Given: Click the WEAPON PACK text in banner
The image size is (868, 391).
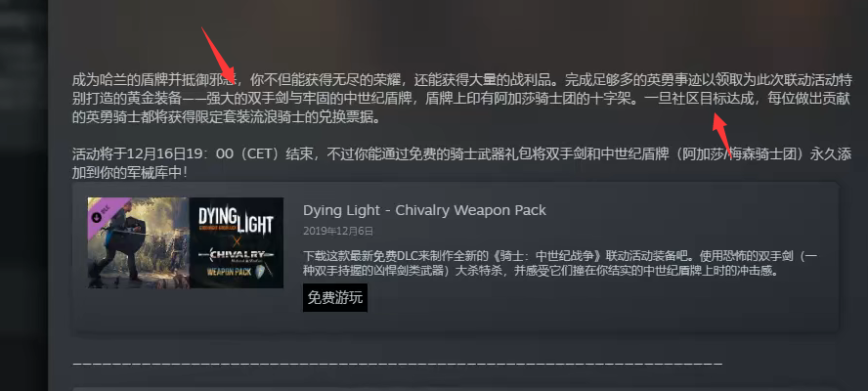Looking at the screenshot, I should tap(229, 272).
